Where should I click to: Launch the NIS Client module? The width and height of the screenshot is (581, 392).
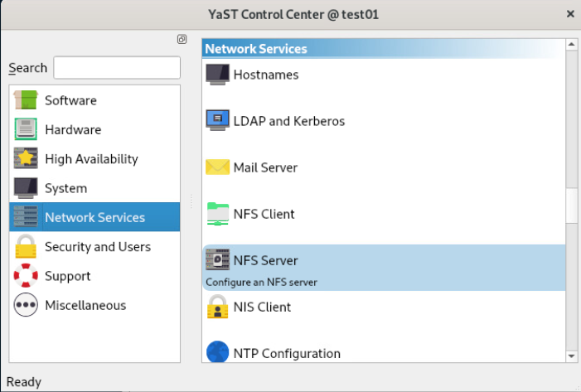tap(262, 307)
